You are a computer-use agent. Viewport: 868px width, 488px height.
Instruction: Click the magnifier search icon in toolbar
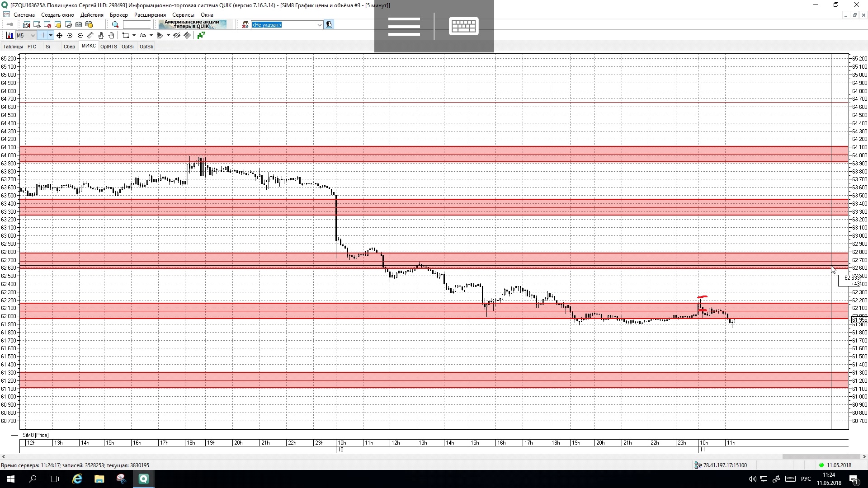point(115,25)
